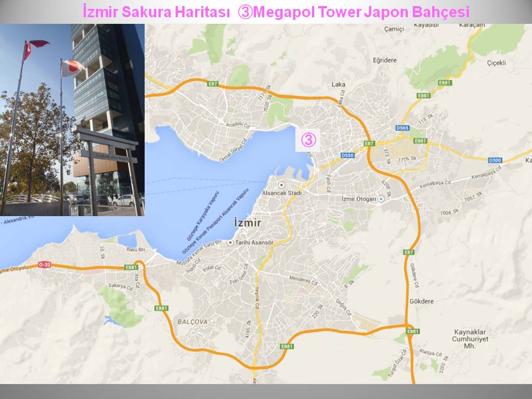Click the 113. Sk street label
This screenshot has width=532, height=399.
[x=426, y=119]
